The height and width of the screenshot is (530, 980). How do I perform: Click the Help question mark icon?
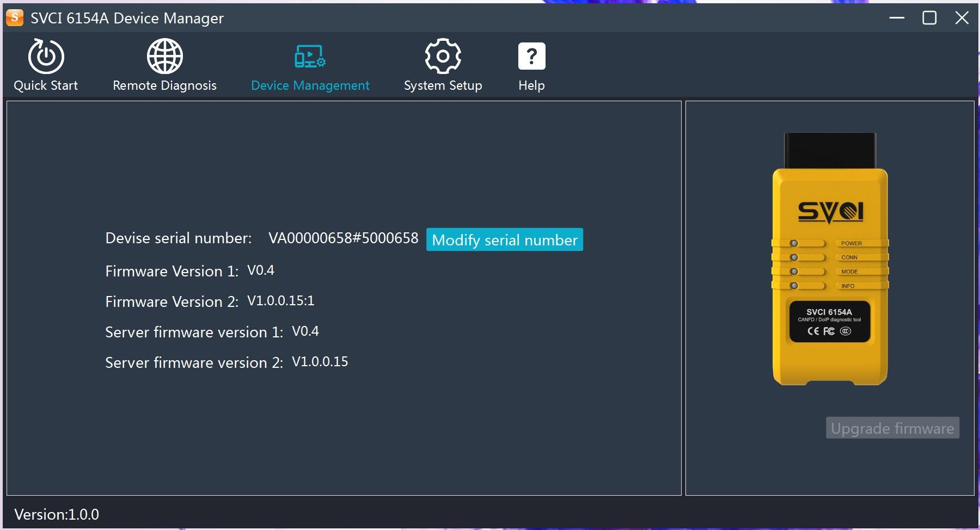coord(531,56)
